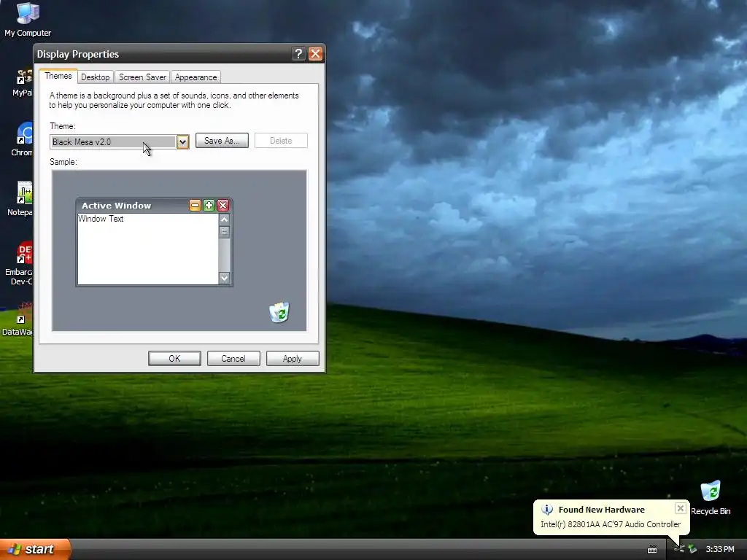
Task: Click sample window scrollbar down arrow
Action: click(225, 278)
